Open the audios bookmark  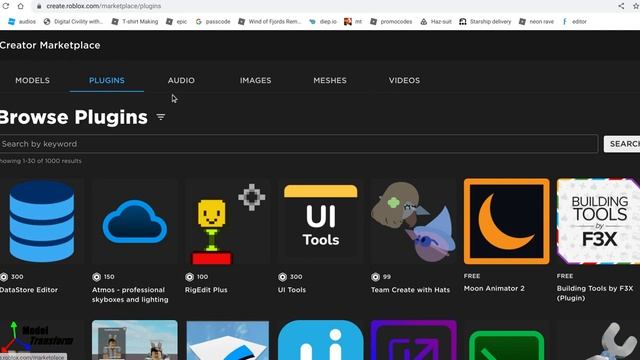click(x=22, y=22)
